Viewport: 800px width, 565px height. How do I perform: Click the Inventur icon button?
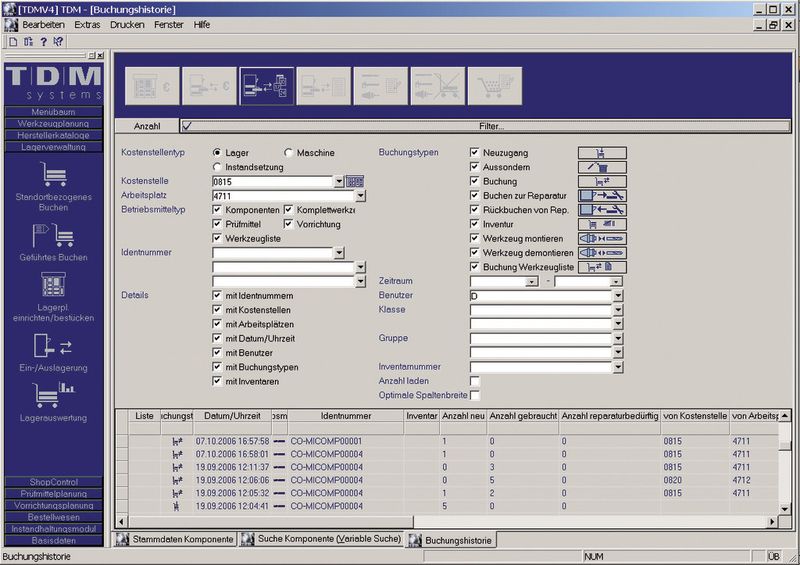[x=602, y=224]
